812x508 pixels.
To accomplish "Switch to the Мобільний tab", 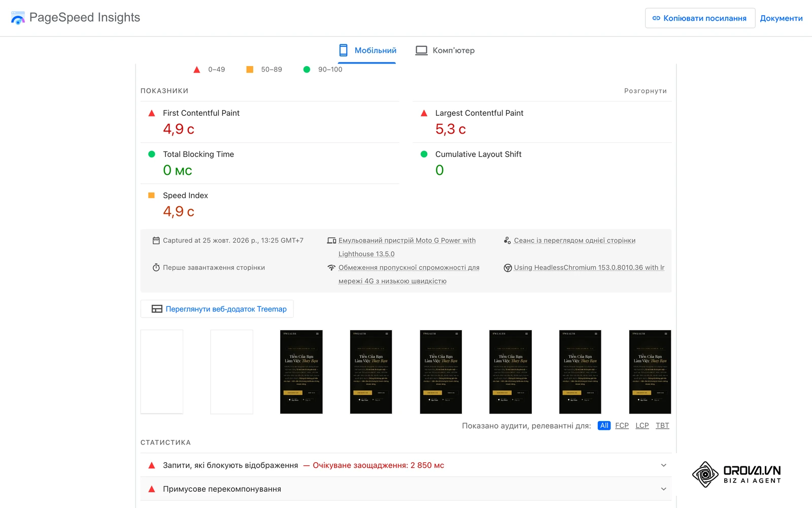I will point(367,50).
